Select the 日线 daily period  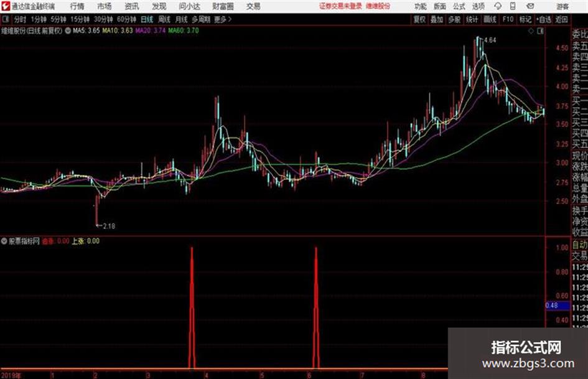click(147, 19)
